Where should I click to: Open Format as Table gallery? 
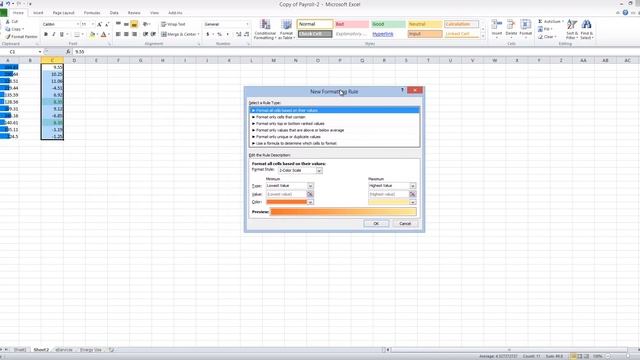(x=287, y=29)
